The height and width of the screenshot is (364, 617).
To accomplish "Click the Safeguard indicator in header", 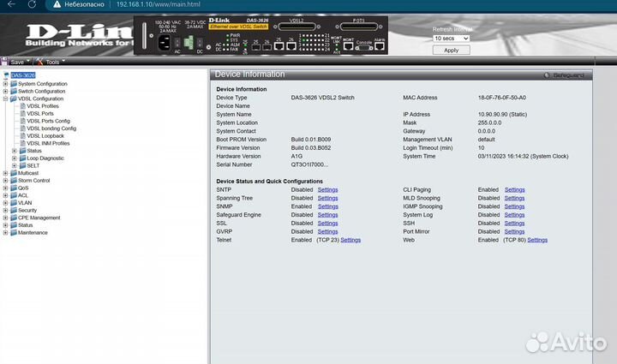I will (564, 75).
